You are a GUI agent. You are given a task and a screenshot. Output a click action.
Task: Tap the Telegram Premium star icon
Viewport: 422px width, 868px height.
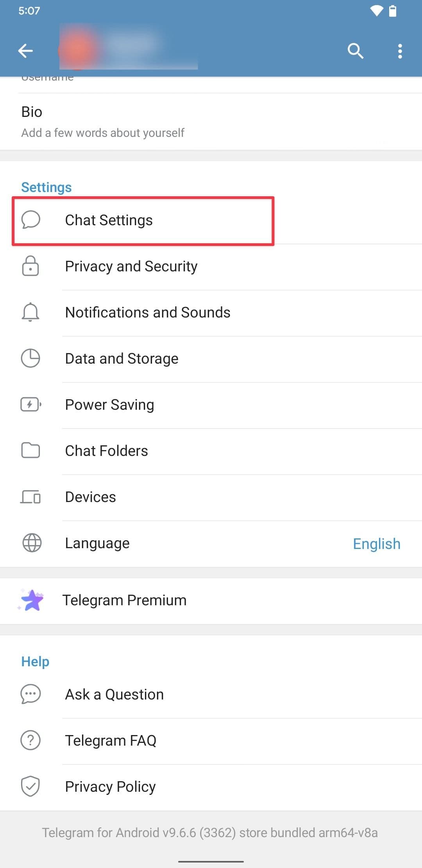pyautogui.click(x=31, y=600)
